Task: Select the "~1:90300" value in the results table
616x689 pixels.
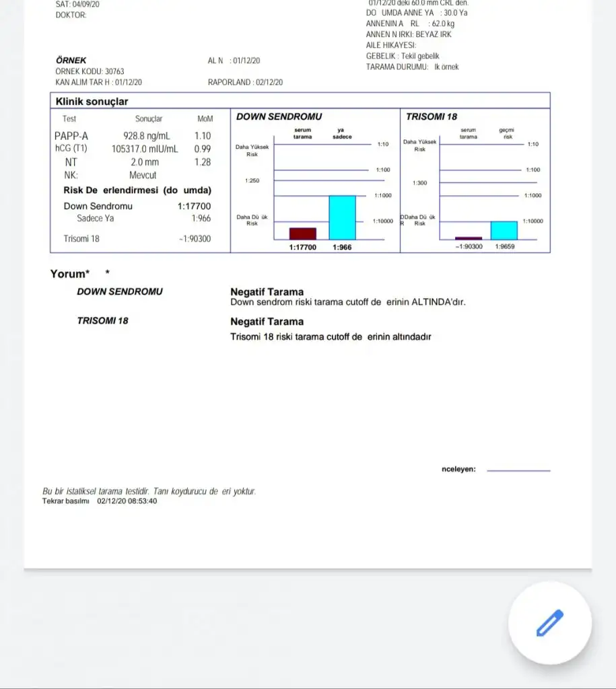Action: (x=195, y=239)
